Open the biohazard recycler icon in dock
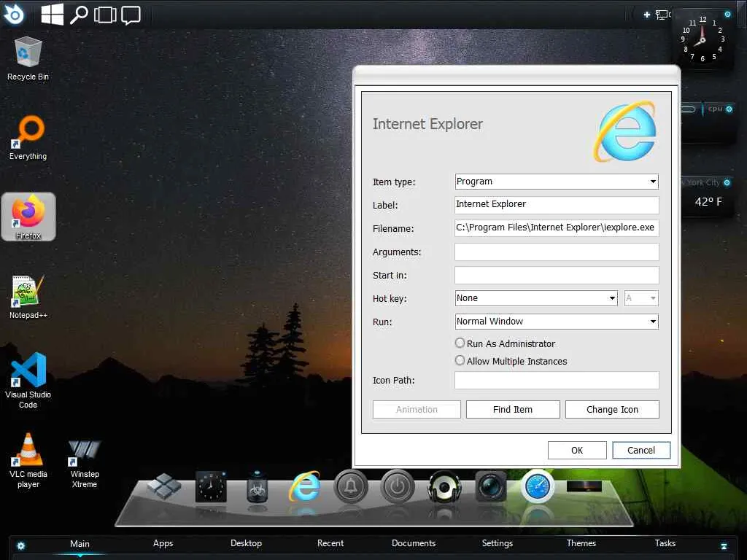The width and height of the screenshot is (747, 560). tap(258, 488)
